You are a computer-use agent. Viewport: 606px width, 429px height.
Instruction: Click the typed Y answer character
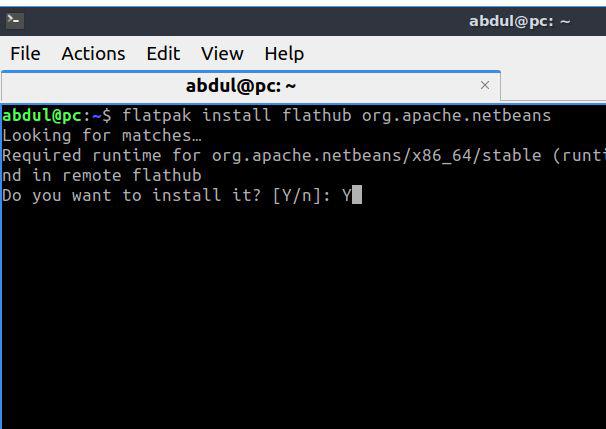(x=347, y=195)
